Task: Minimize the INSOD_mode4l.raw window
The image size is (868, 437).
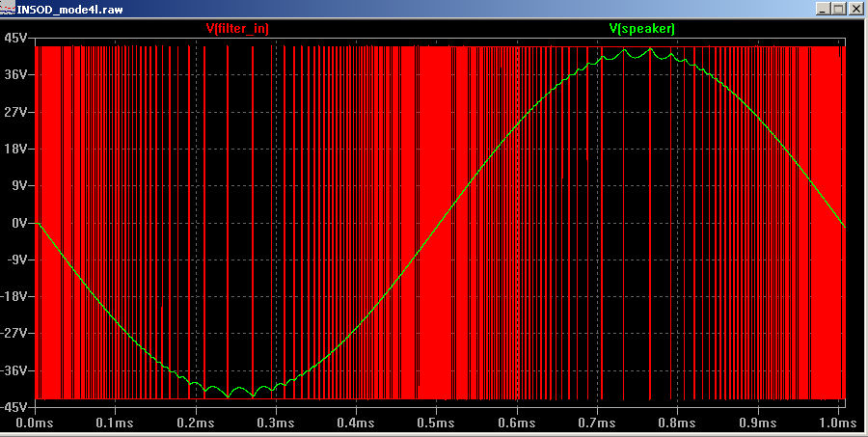Action: click(x=824, y=9)
